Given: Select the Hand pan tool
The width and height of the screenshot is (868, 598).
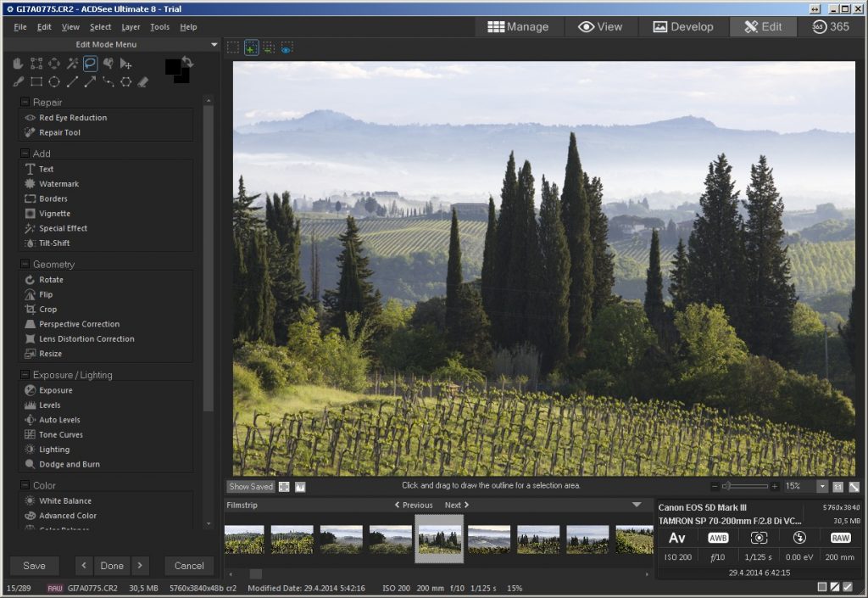Looking at the screenshot, I should (x=18, y=64).
